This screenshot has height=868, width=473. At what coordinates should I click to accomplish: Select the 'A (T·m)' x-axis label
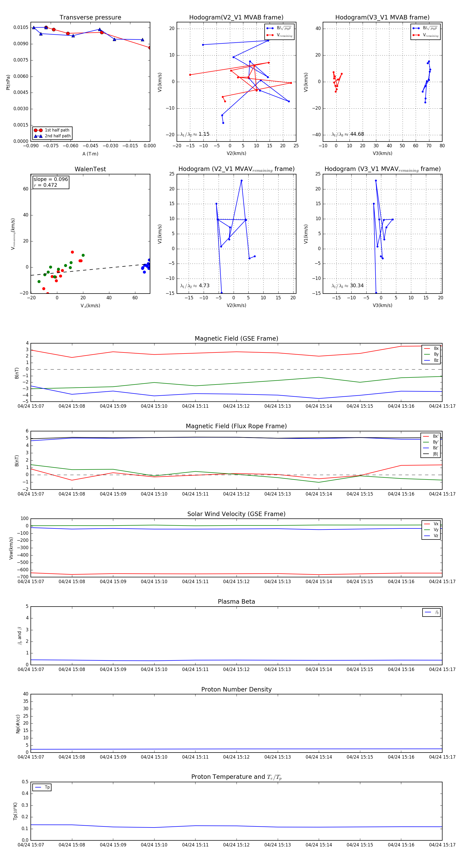(x=90, y=154)
